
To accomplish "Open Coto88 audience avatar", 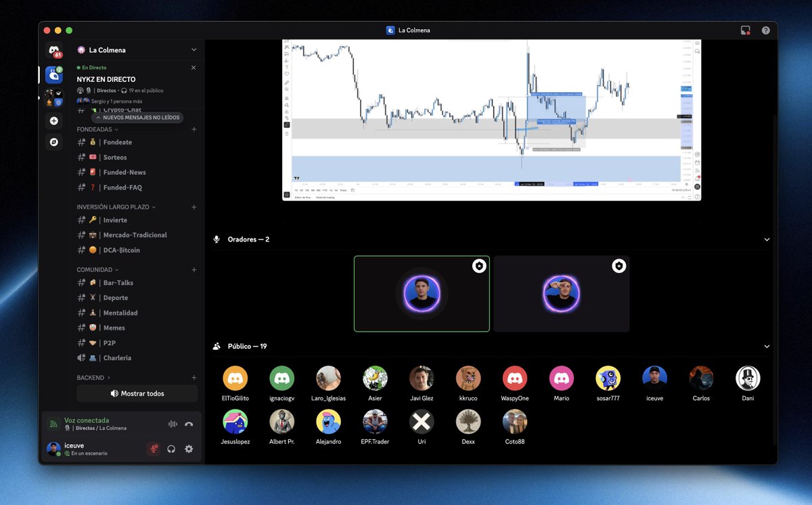I will pos(515,421).
